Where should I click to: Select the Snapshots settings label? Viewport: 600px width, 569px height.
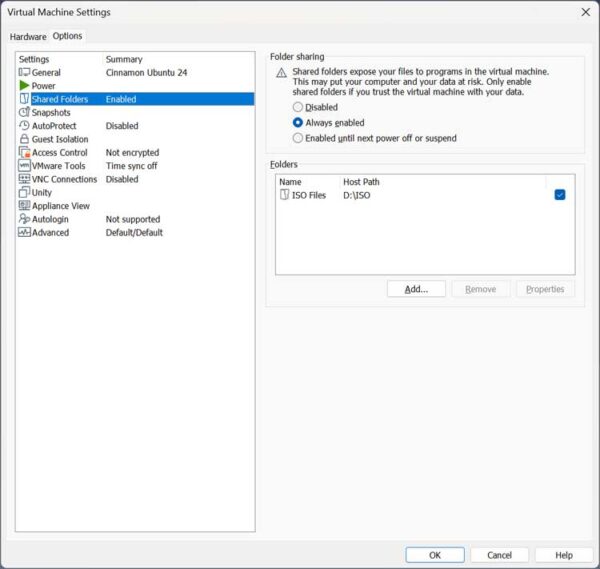coord(51,112)
